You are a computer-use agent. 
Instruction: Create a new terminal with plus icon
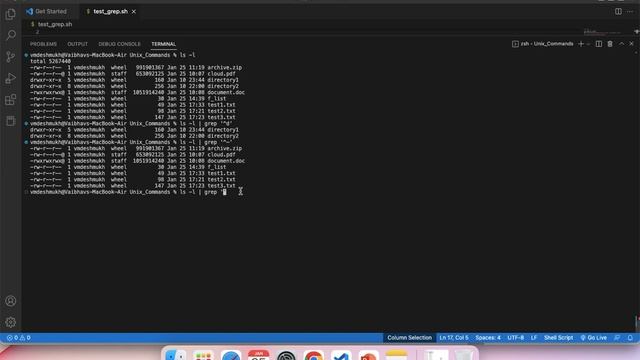click(x=581, y=44)
